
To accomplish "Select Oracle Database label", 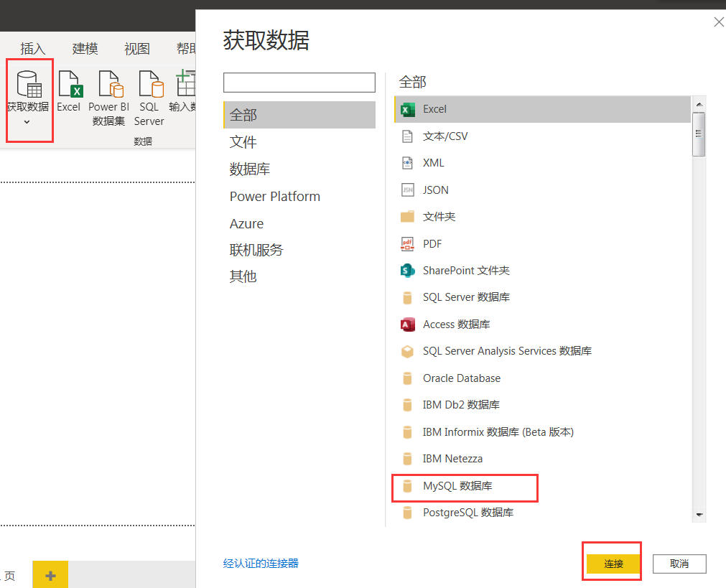I will click(462, 378).
